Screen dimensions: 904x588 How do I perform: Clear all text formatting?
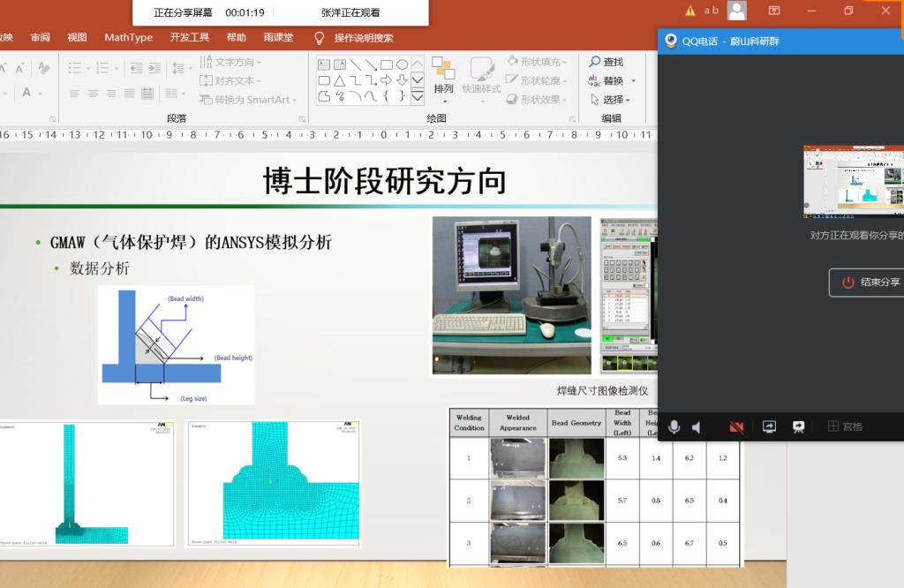pyautogui.click(x=44, y=68)
